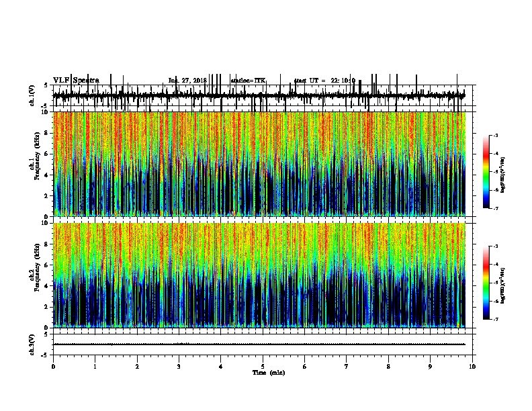Click the '-5' tick on ch.3(V) axis
This screenshot has width=532, height=411.
point(45,355)
